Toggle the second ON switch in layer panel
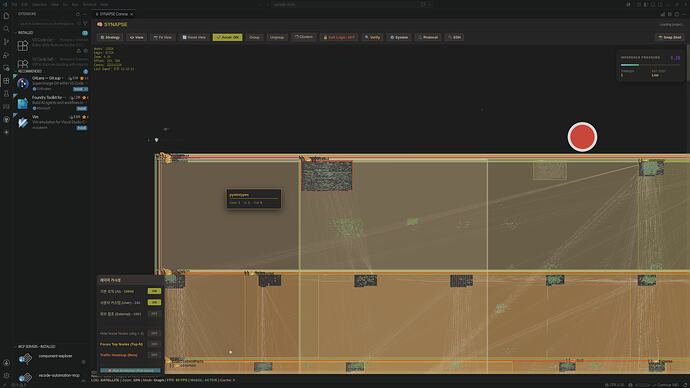690x388 pixels. point(154,302)
